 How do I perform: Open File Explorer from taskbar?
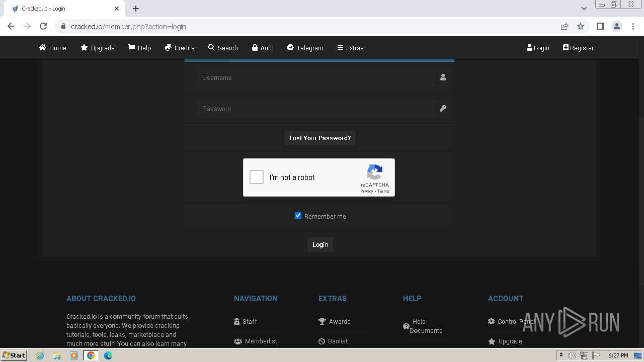tap(57, 355)
